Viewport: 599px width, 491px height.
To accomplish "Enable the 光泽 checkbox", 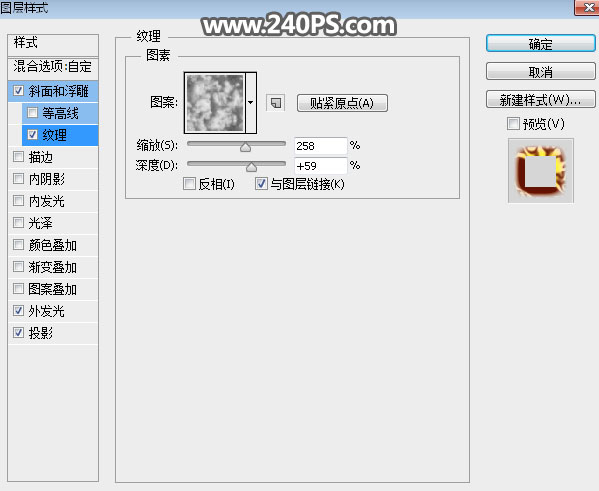I will coord(18,222).
